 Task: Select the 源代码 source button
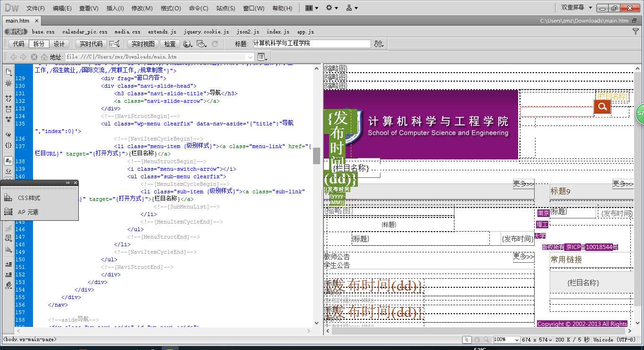15,32
